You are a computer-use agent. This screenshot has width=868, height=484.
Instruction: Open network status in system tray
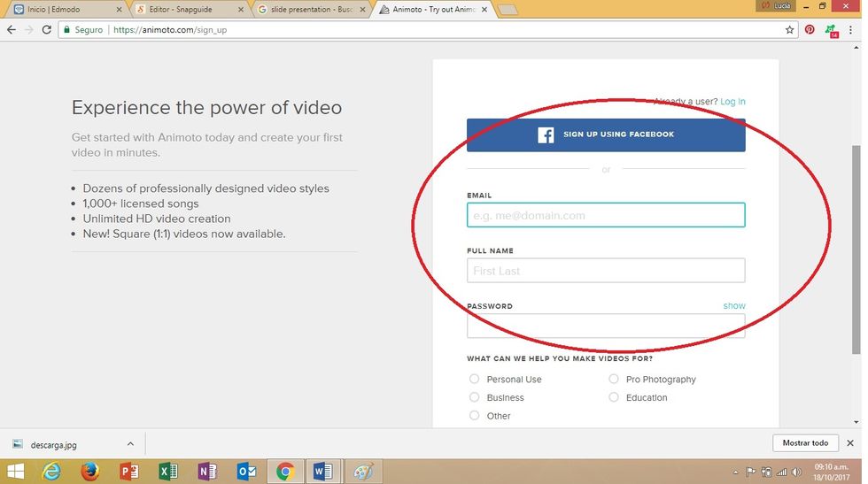(x=781, y=472)
